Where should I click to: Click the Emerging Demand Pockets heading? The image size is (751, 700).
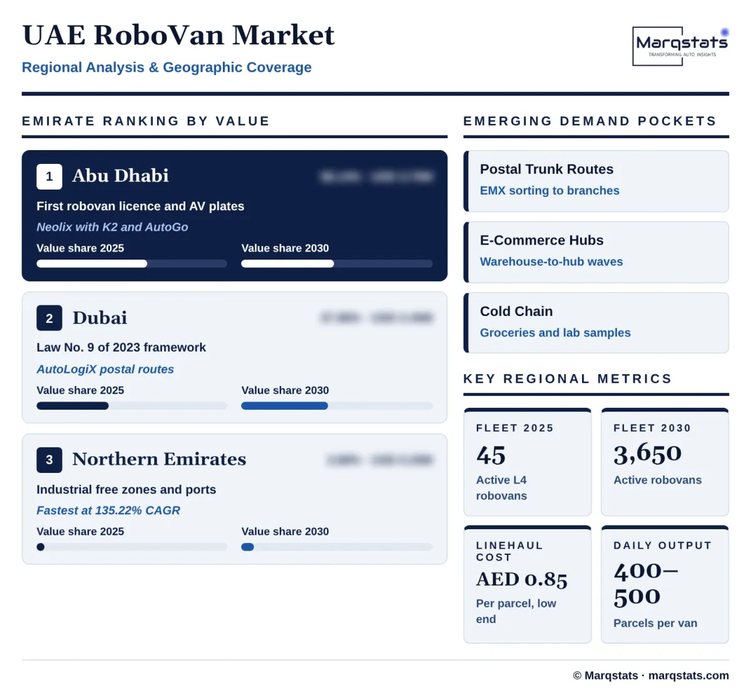[x=590, y=121]
